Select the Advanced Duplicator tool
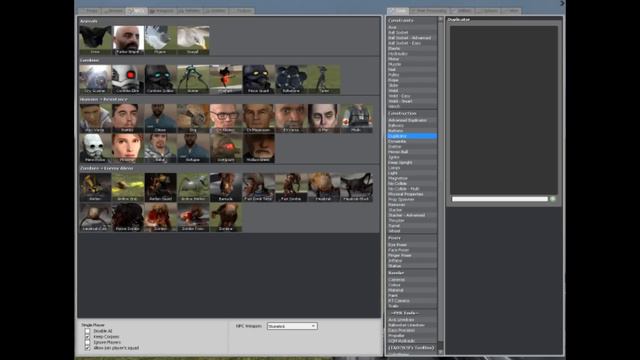The width and height of the screenshot is (640, 360). pyautogui.click(x=411, y=120)
